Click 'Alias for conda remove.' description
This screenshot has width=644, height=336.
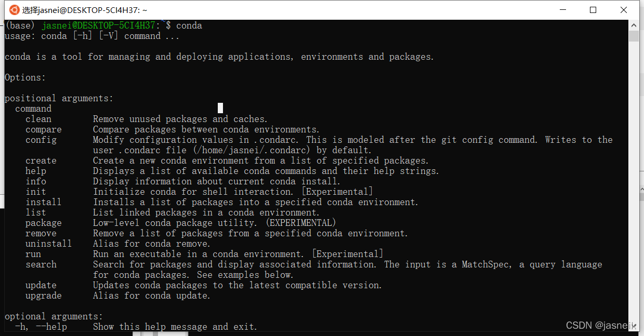(152, 244)
